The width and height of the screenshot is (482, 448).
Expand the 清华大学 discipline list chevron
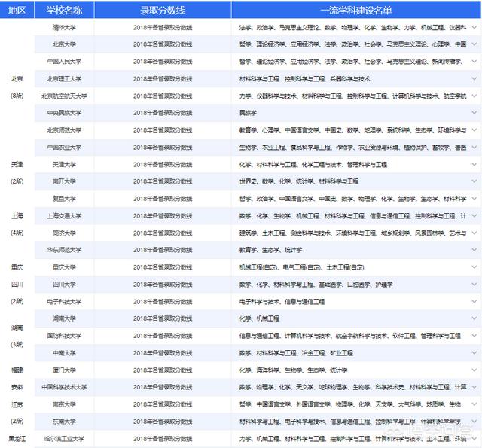[474, 27]
